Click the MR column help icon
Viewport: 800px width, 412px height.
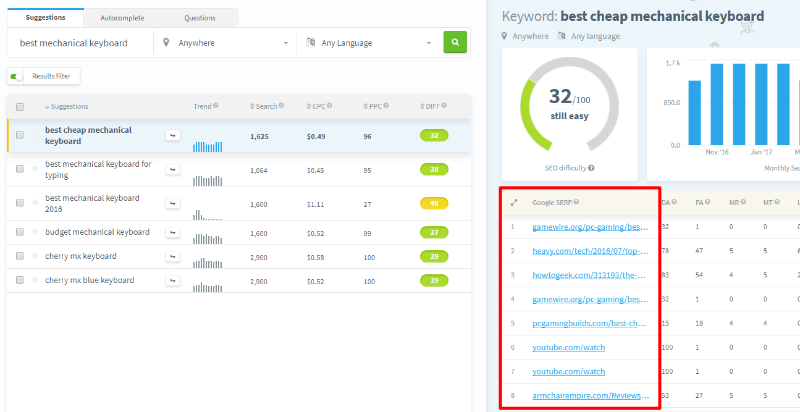click(743, 202)
